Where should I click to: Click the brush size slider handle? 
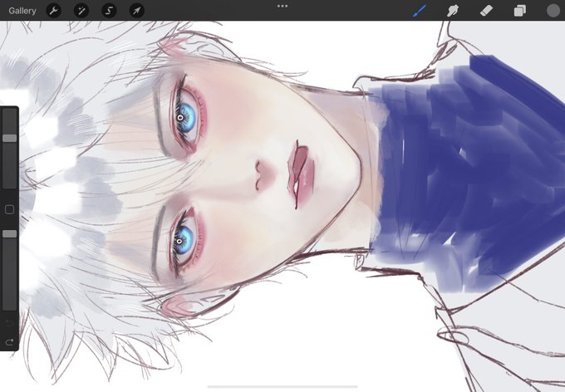[x=10, y=139]
